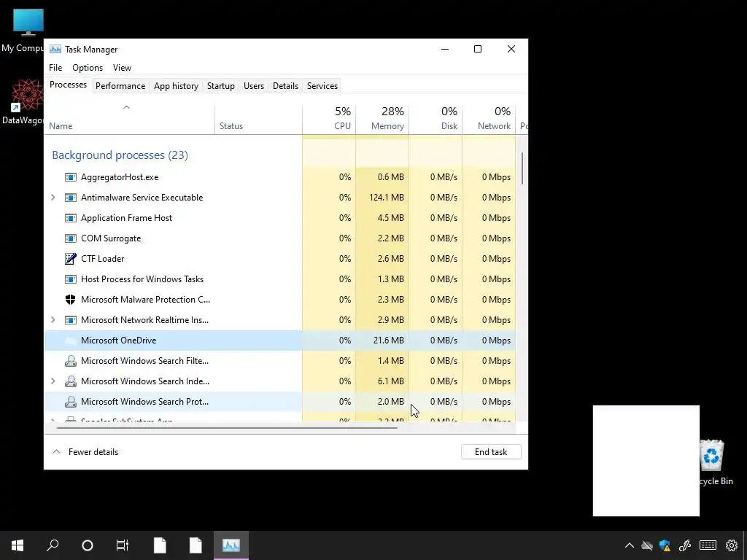Screen dimensions: 747x560
Task: Expand Microsoft Network Realtime Inspection group
Action: click(53, 320)
